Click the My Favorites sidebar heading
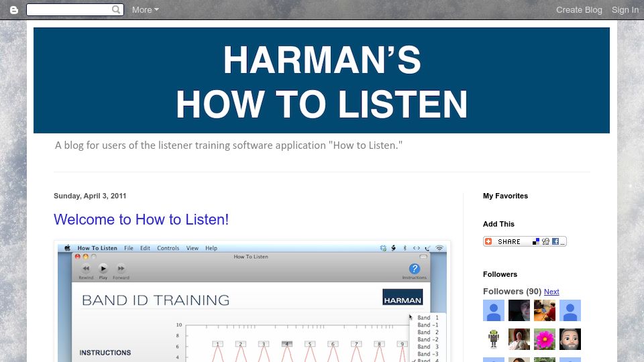Image resolution: width=644 pixels, height=362 pixels. click(505, 196)
